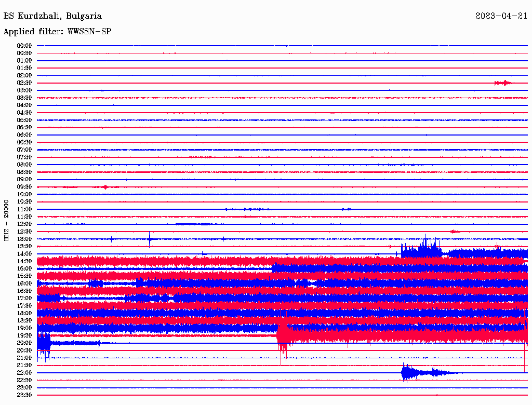Click the 20:30 time label
The width and height of the screenshot is (532, 405).
[24, 350]
